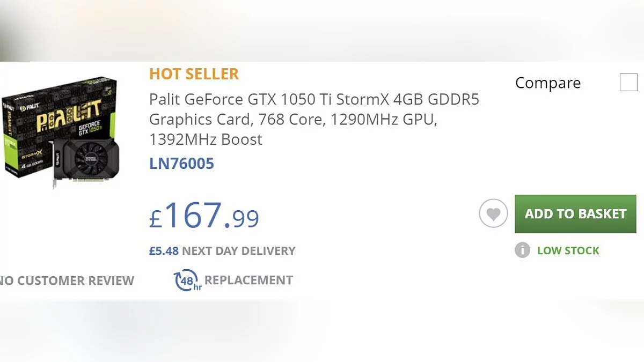This screenshot has height=362, width=644.
Task: Click product code LN76005
Action: click(x=181, y=164)
